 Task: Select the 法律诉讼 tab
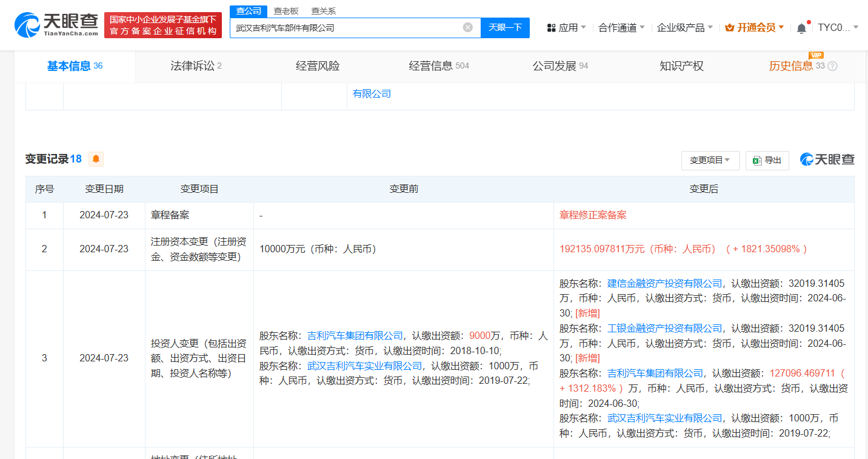196,66
